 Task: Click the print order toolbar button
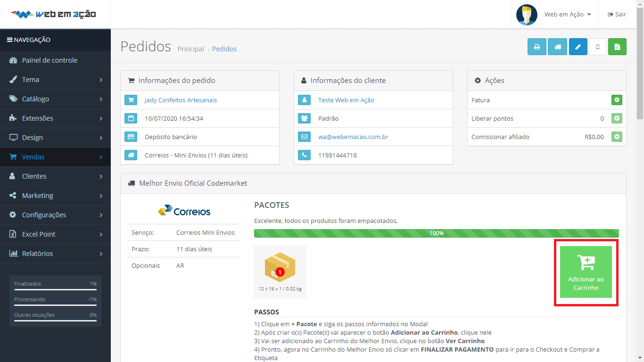(x=537, y=47)
